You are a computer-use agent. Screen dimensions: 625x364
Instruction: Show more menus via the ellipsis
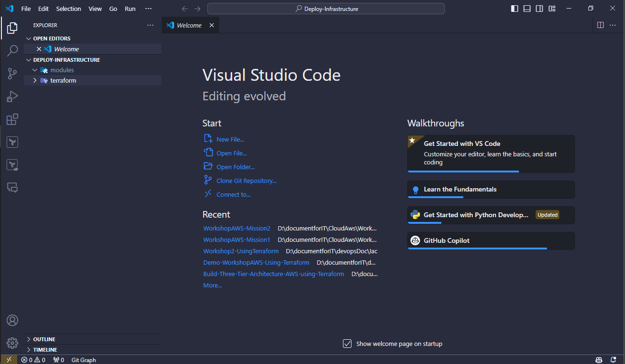pos(148,9)
